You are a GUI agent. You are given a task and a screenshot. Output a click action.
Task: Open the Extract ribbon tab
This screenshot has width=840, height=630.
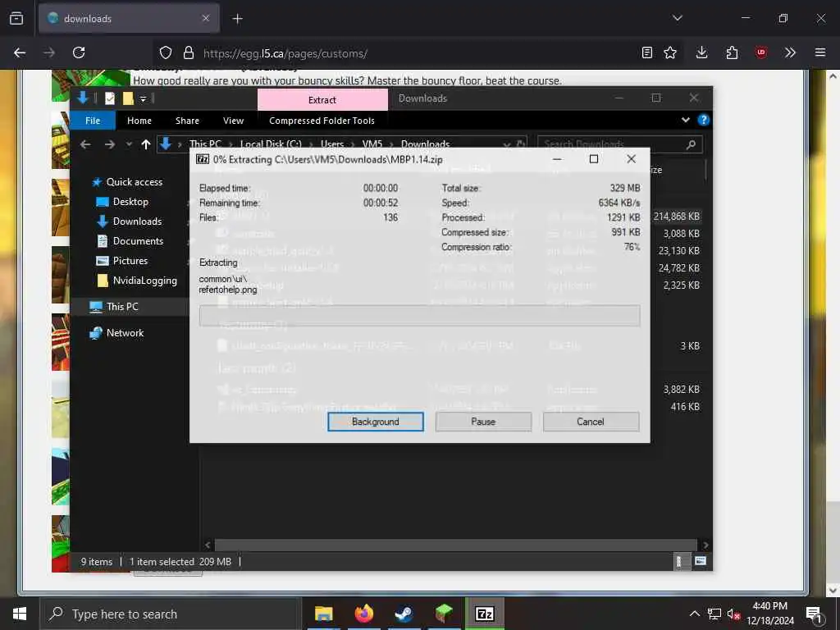click(322, 99)
